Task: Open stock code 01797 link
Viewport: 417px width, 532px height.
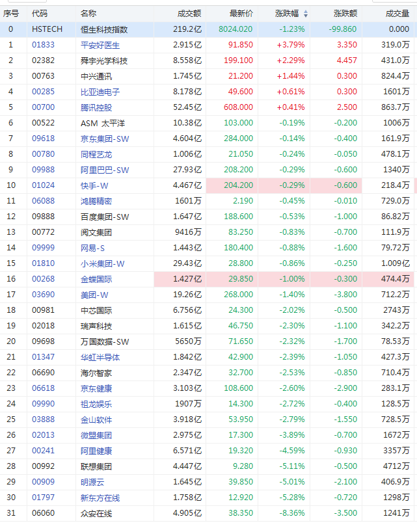Action: [x=43, y=498]
